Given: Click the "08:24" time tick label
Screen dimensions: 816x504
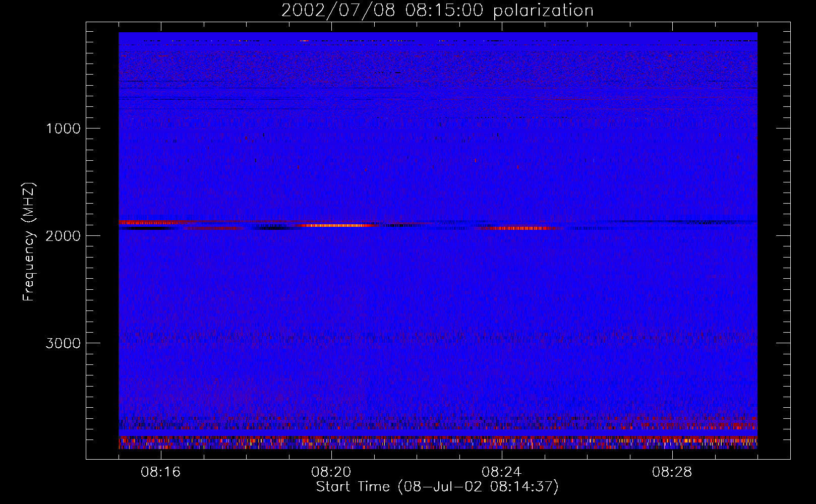Looking at the screenshot, I should pyautogui.click(x=502, y=472).
